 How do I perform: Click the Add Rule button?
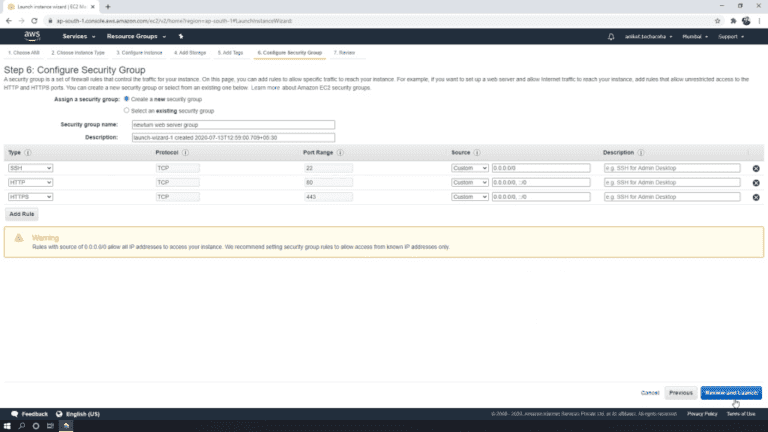pos(22,214)
